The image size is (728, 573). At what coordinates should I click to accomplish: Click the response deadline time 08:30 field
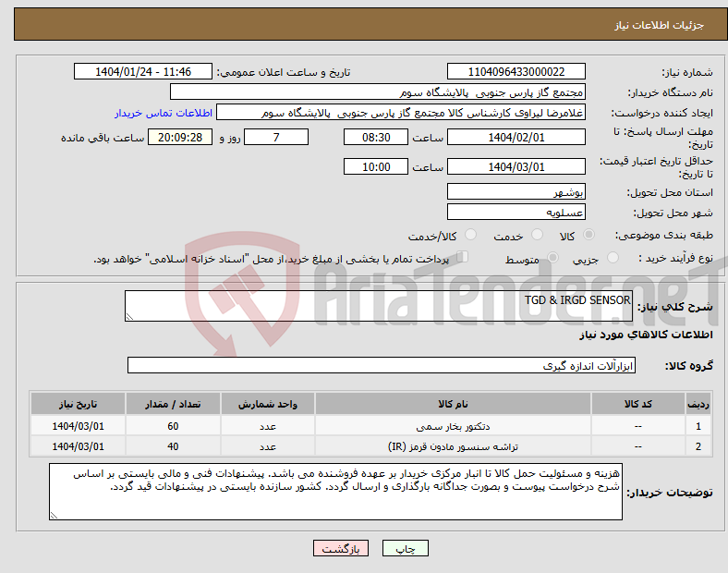click(x=376, y=138)
